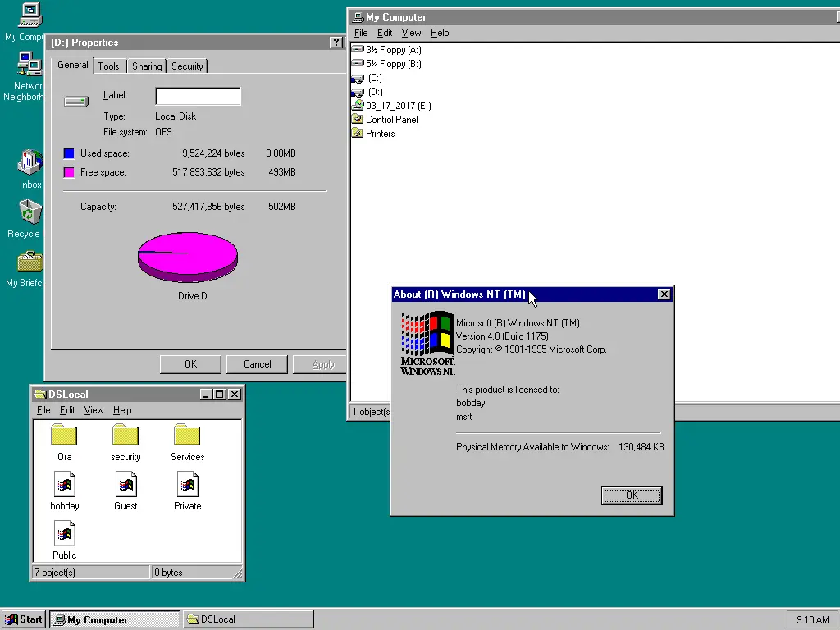This screenshot has height=630, width=840.
Task: Open Edit menu in My Computer window
Action: pyautogui.click(x=385, y=33)
